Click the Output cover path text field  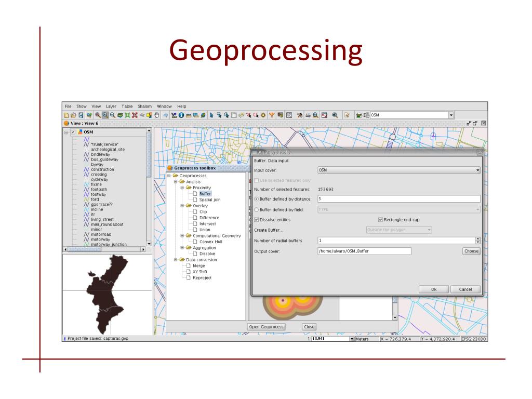(x=364, y=251)
